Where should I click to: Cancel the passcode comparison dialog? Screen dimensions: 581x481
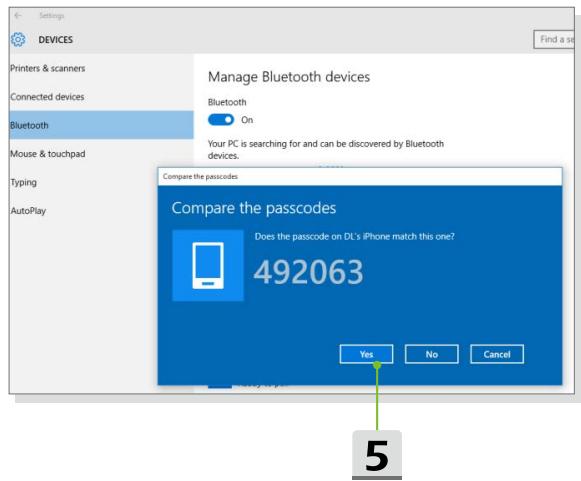(497, 354)
